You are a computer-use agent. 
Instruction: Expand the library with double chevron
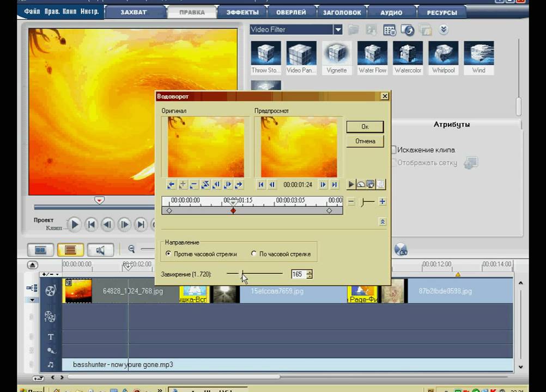pos(443,29)
